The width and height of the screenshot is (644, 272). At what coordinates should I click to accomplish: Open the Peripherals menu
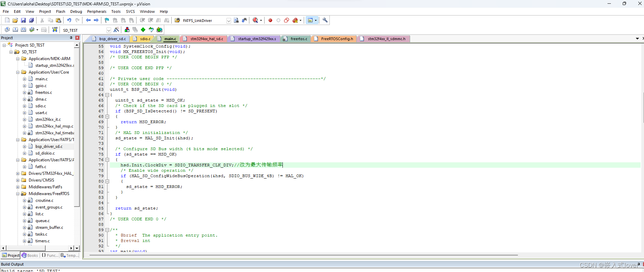[97, 11]
